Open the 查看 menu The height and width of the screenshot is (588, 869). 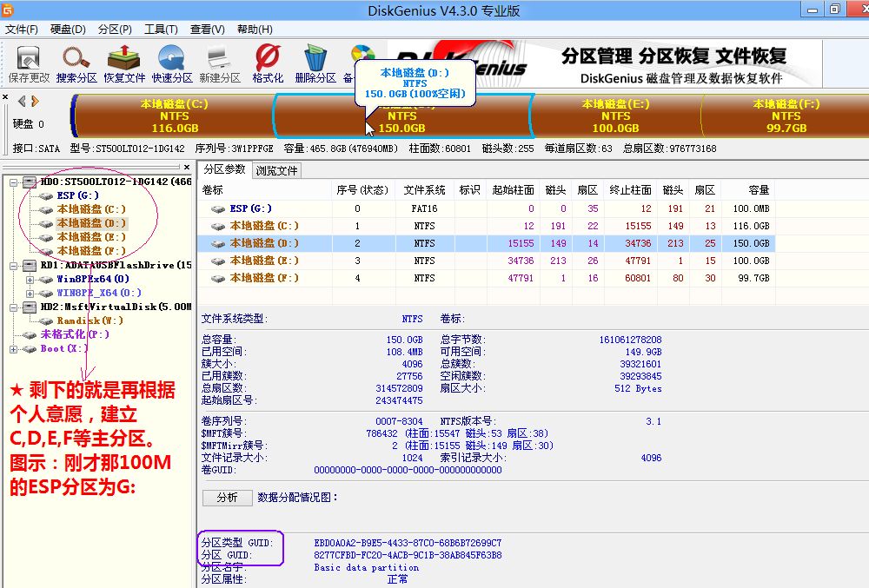(x=205, y=29)
